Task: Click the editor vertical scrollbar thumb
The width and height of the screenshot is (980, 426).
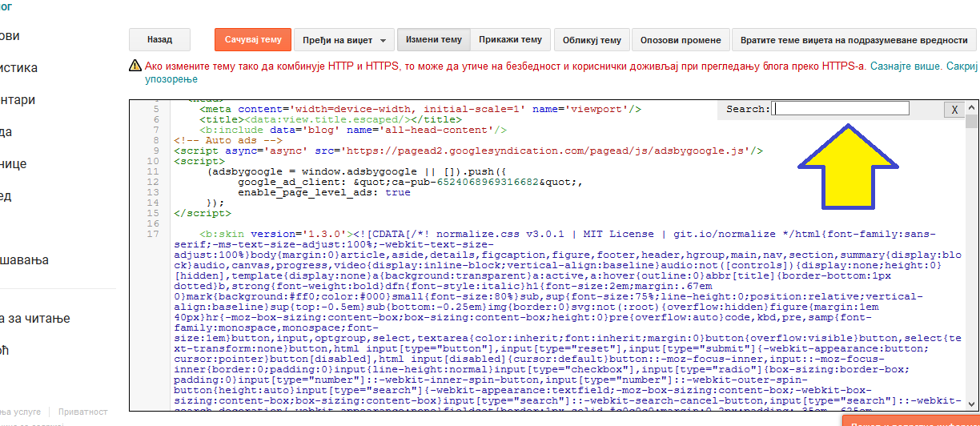Action: (971, 122)
